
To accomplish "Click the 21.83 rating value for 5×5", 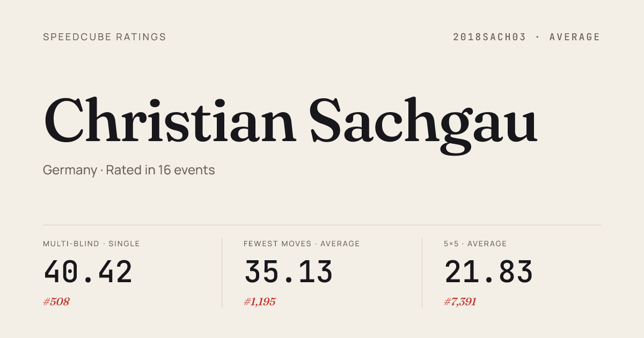I will tap(488, 272).
